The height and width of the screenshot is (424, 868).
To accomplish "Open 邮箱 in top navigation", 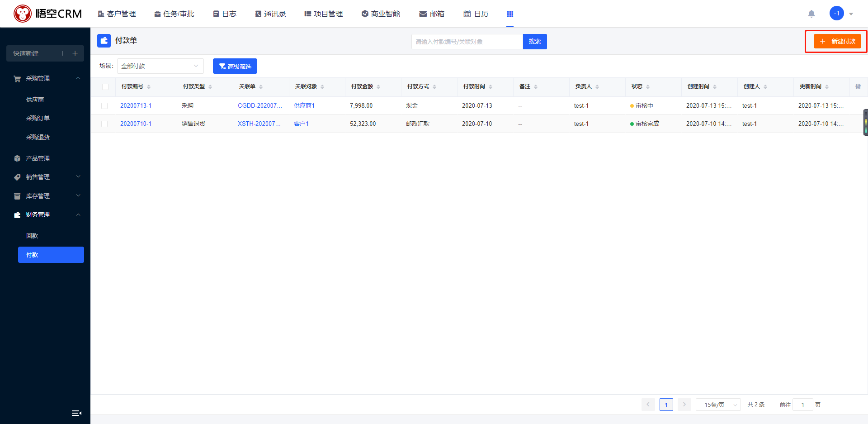I will (432, 14).
